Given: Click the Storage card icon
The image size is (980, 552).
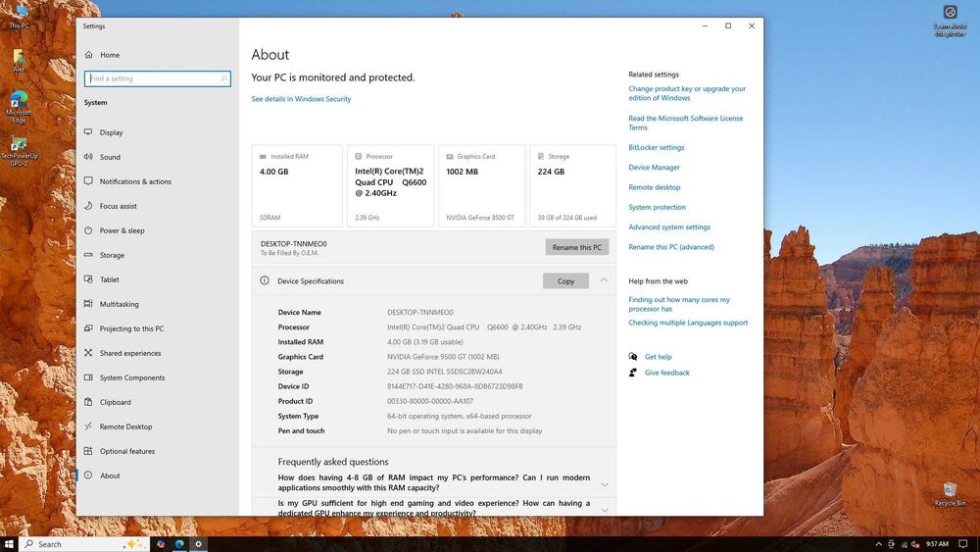Looking at the screenshot, I should [x=541, y=156].
